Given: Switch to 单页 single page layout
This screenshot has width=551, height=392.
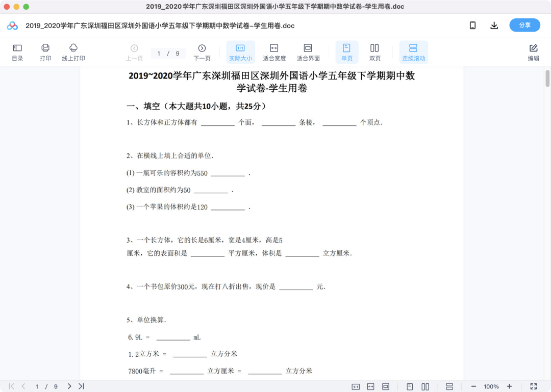Looking at the screenshot, I should (x=347, y=53).
